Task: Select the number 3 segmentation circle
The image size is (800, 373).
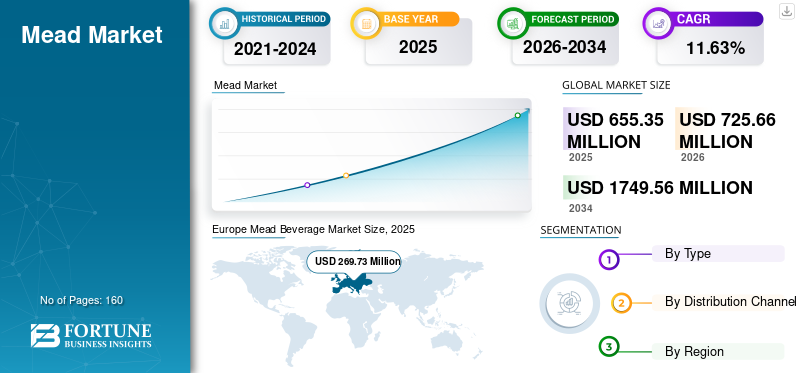Action: [608, 347]
